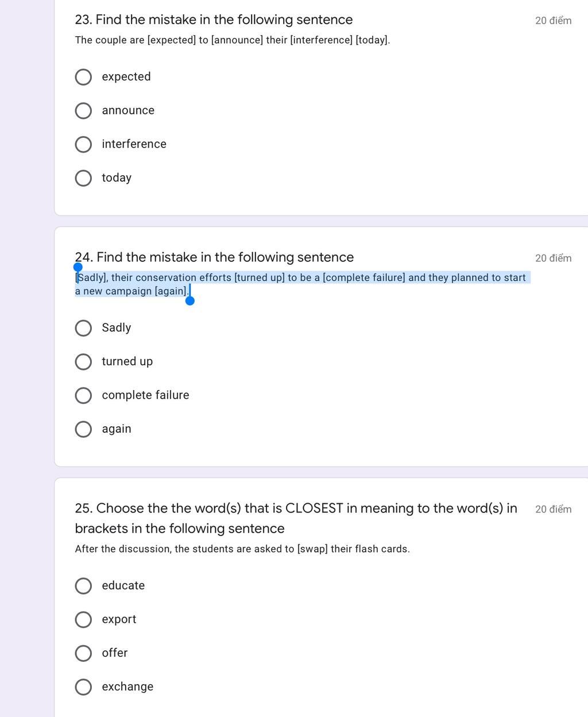Click the question 25 heading text
The image size is (588, 717).
click(296, 518)
